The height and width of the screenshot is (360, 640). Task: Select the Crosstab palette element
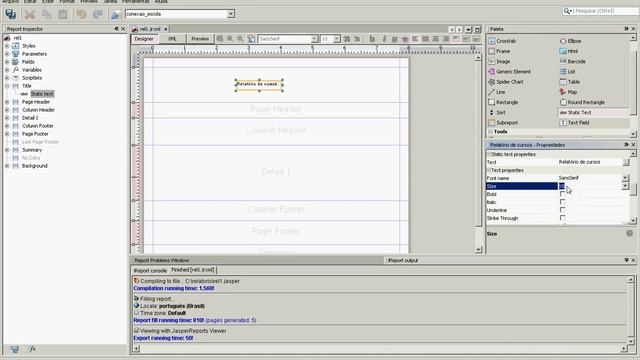[x=502, y=41]
